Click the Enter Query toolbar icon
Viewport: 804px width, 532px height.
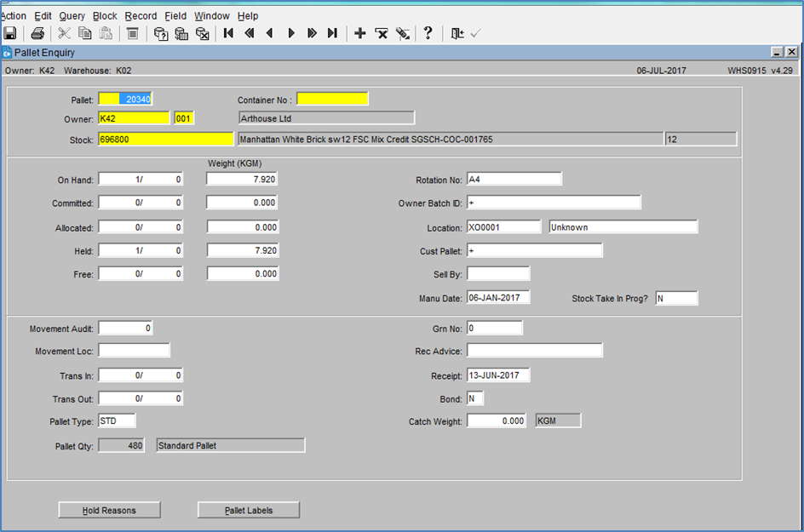pyautogui.click(x=161, y=33)
